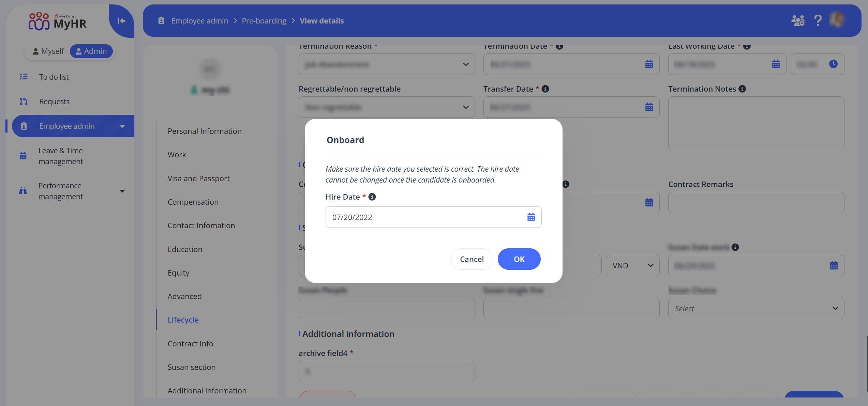Confirm onboarding with OK button
The image size is (868, 406).
tap(519, 259)
